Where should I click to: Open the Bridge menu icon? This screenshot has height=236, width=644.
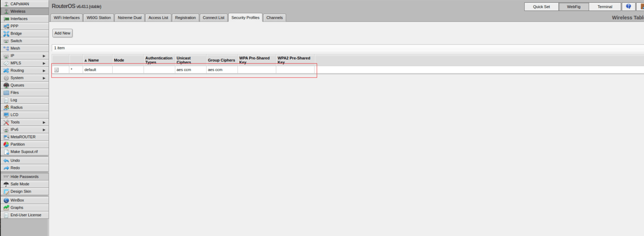coord(6,33)
